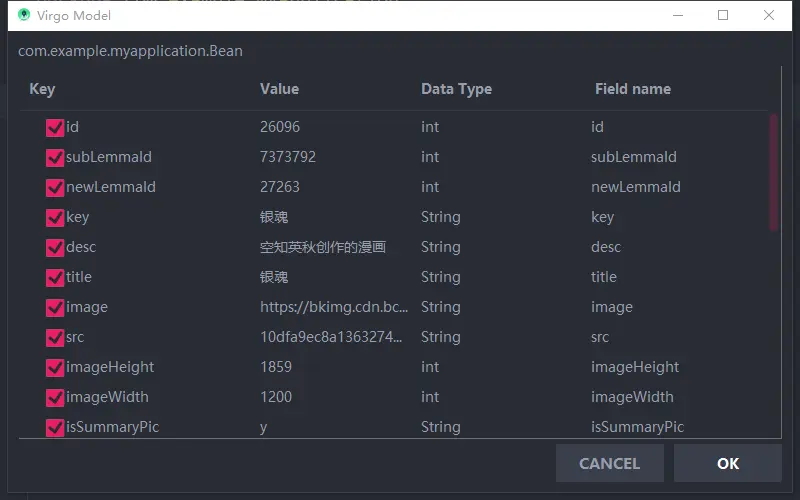The width and height of the screenshot is (800, 500).
Task: Select the desc value 空知英秋创作的漫画
Action: click(323, 247)
